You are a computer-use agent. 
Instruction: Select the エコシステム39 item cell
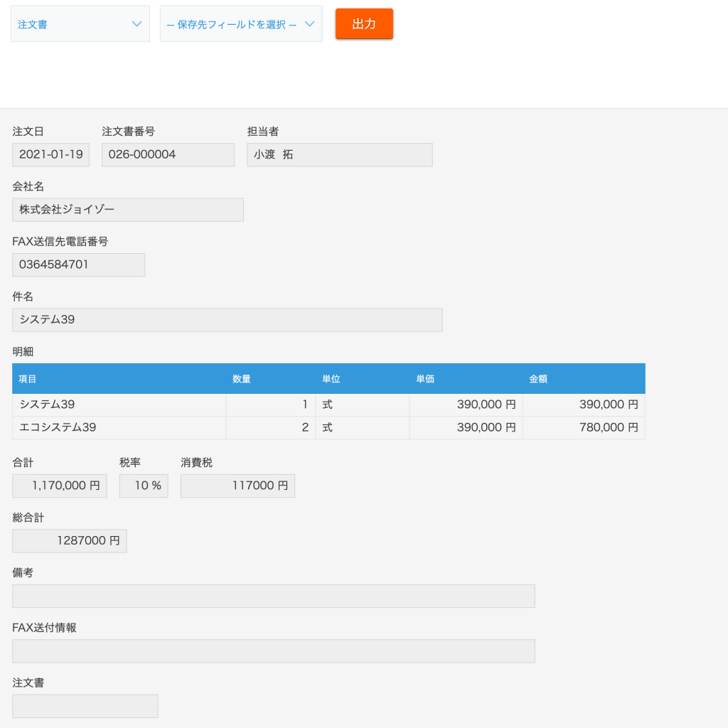[119, 427]
